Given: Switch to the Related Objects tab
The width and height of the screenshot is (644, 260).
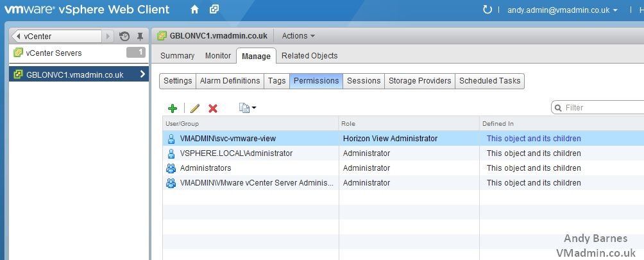Looking at the screenshot, I should click(309, 55).
